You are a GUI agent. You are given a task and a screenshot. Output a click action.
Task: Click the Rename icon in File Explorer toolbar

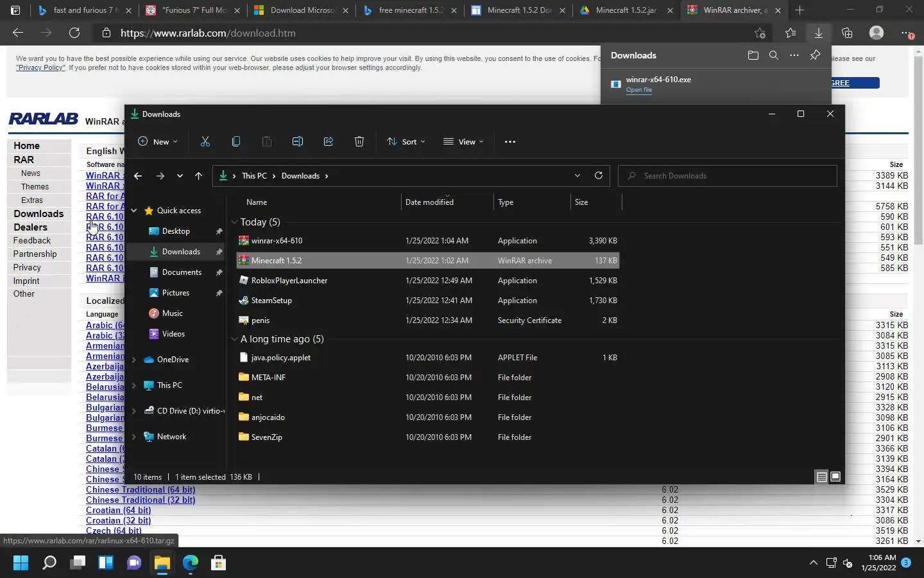tap(298, 141)
